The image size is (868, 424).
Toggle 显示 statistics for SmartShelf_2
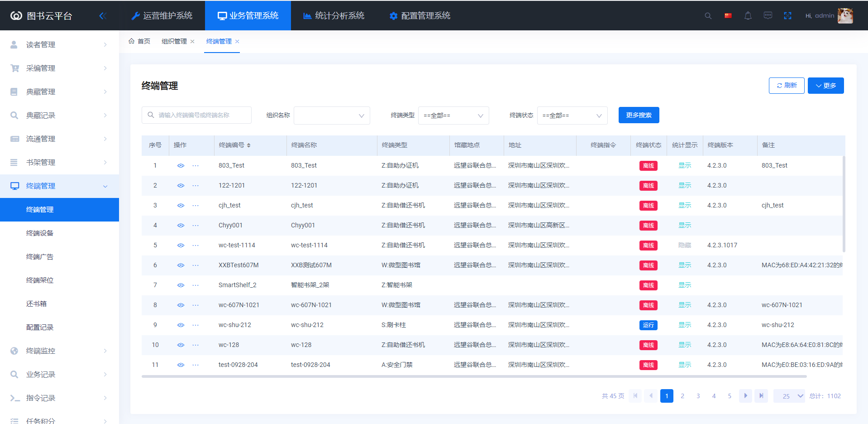click(x=685, y=285)
